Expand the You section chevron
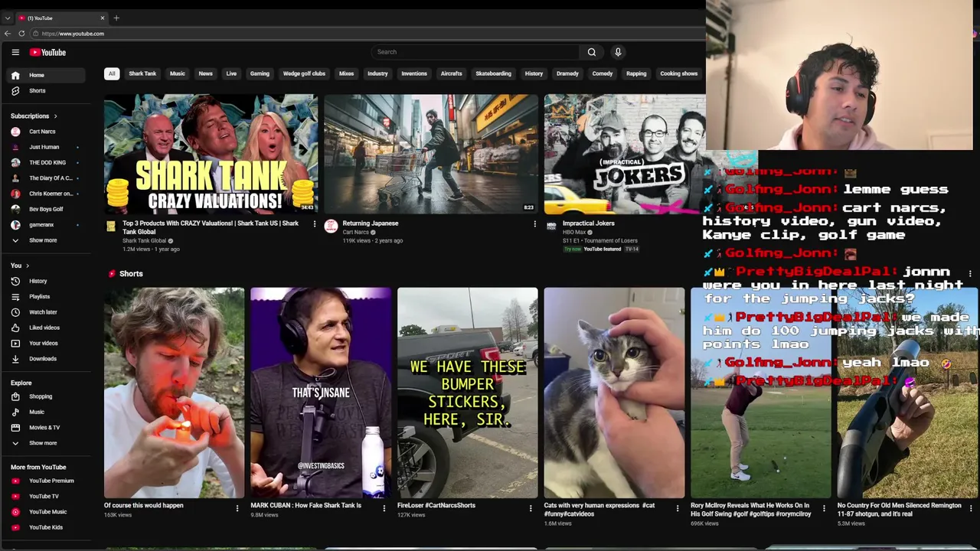980x551 pixels. pyautogui.click(x=28, y=266)
